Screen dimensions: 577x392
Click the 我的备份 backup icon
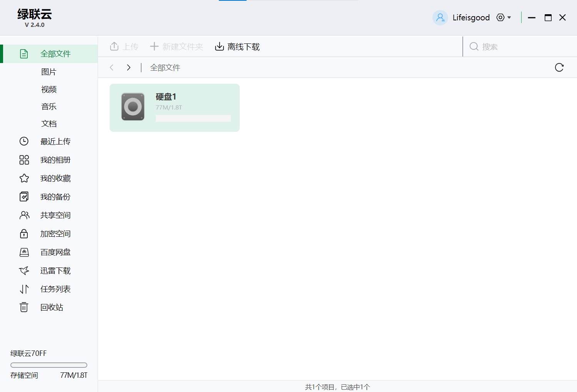[24, 197]
